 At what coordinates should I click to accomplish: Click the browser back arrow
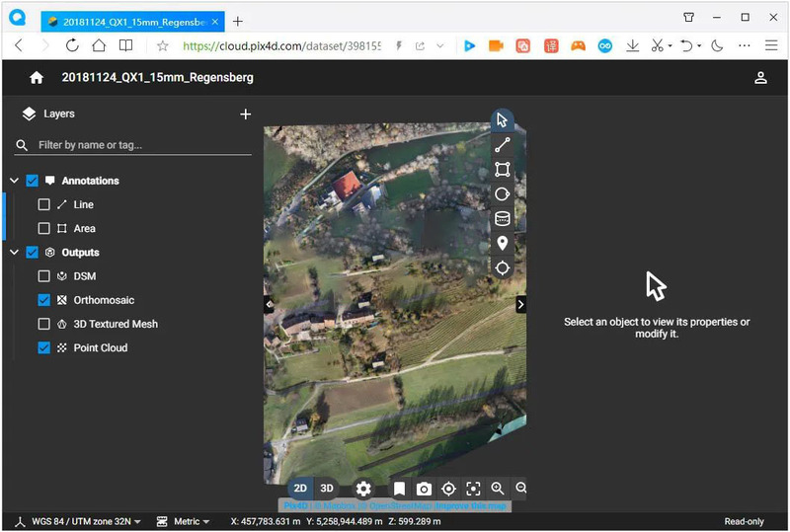(x=19, y=45)
